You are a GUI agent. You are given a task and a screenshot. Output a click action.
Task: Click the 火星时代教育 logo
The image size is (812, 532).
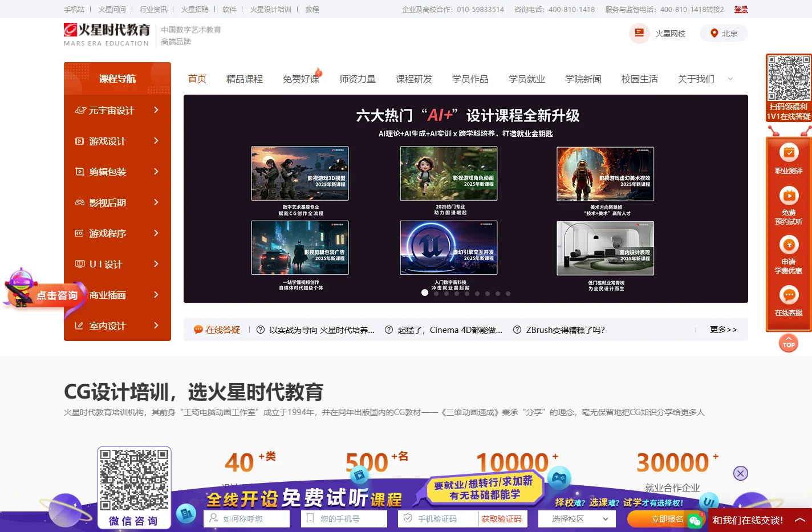(x=107, y=34)
